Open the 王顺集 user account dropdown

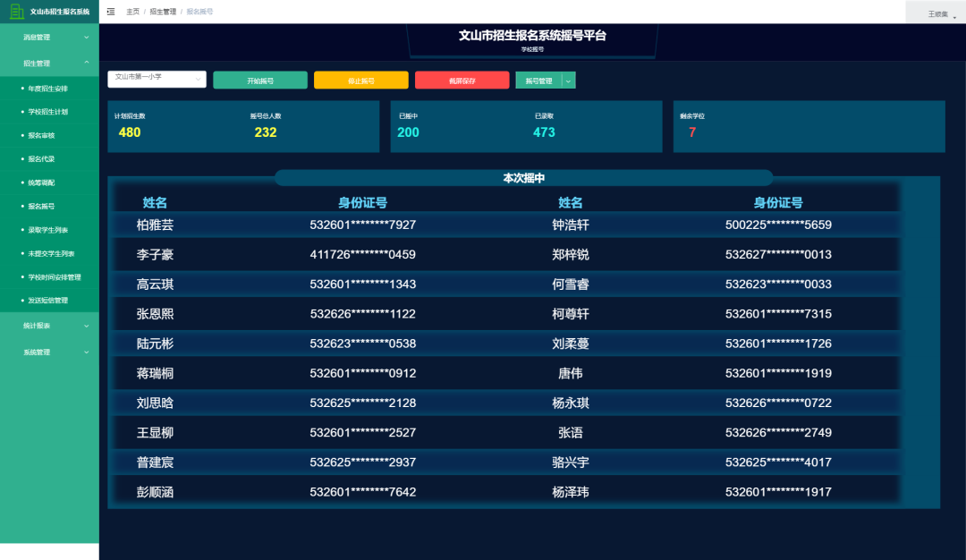(x=936, y=13)
